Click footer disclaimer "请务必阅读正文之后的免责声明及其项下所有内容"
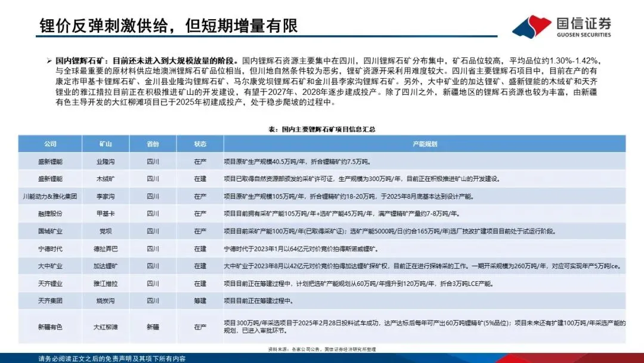Screen dimensions: 644x363 coord(112,358)
